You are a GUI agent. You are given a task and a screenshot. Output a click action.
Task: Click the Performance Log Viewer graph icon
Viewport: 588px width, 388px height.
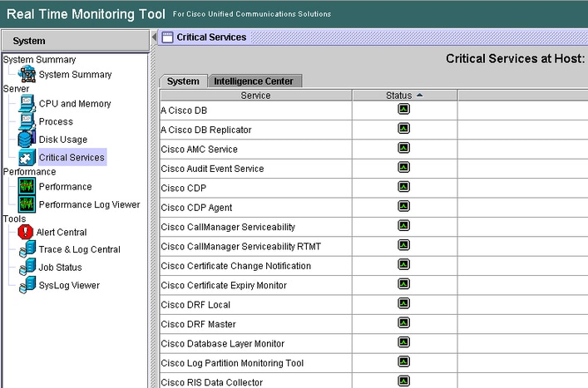point(27,204)
